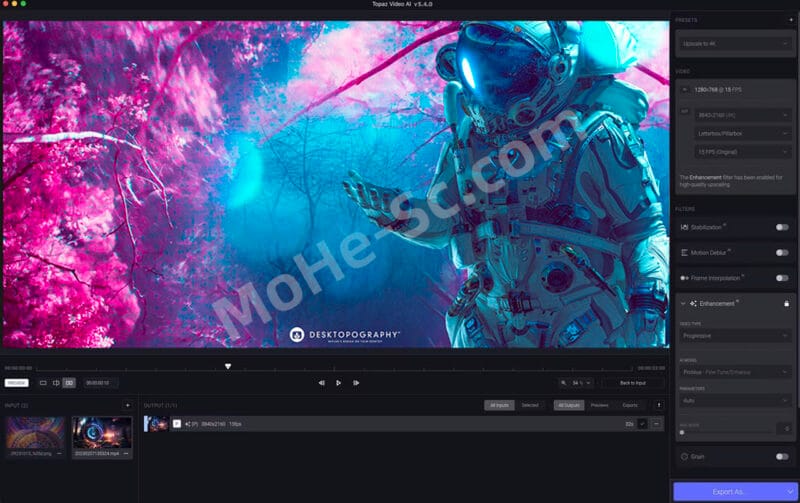Open the Export As arrow dropdown
The width and height of the screenshot is (800, 503).
[790, 492]
